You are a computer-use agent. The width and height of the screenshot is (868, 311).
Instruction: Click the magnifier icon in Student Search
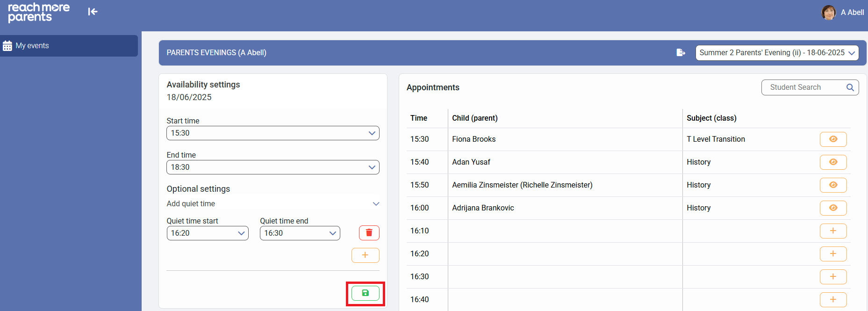(850, 87)
